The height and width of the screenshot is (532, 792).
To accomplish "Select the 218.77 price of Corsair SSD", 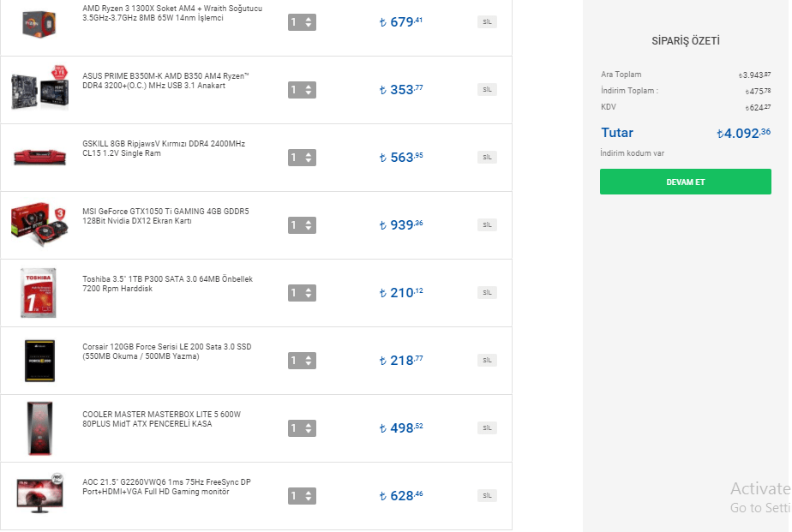I will 401,361.
